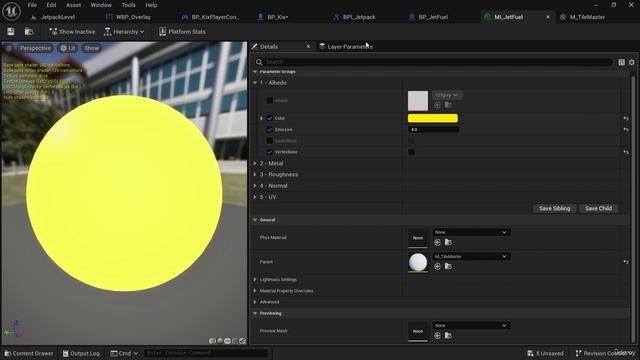Reset Color parameter to default
The image size is (640, 360).
point(626,118)
